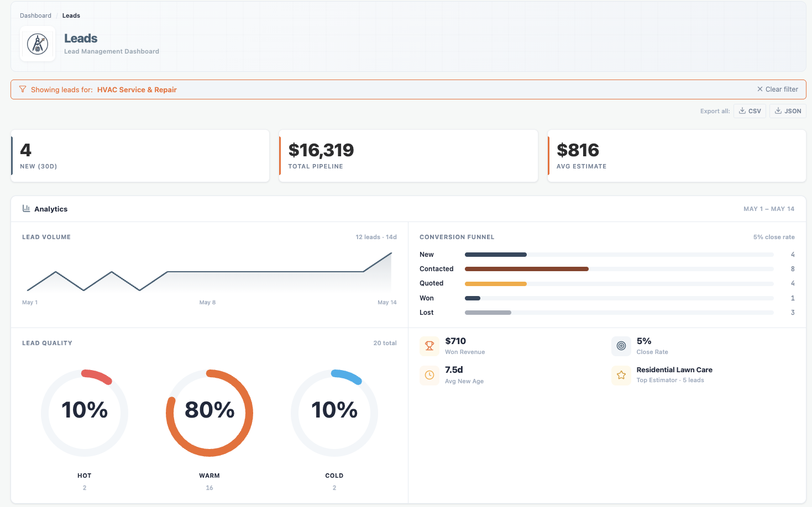
Task: Click the Won funnel progress bar
Action: click(619, 298)
